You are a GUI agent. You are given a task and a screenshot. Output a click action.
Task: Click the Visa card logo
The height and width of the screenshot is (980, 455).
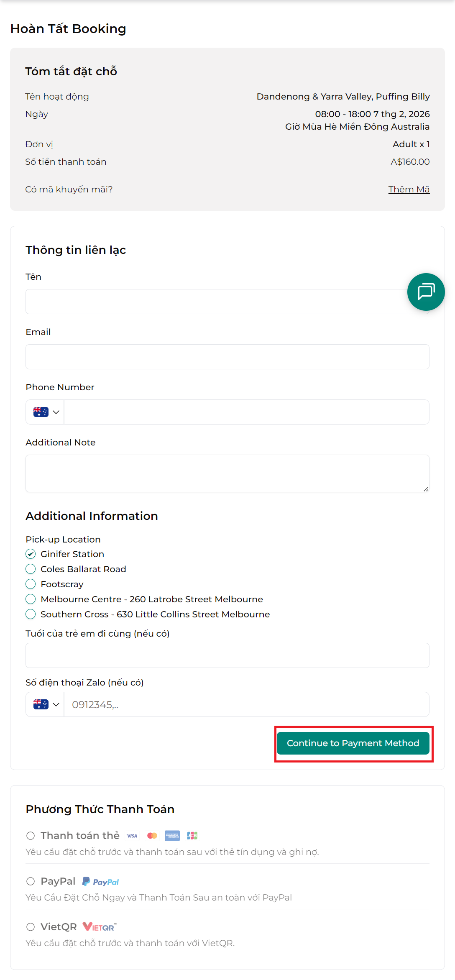coord(132,836)
